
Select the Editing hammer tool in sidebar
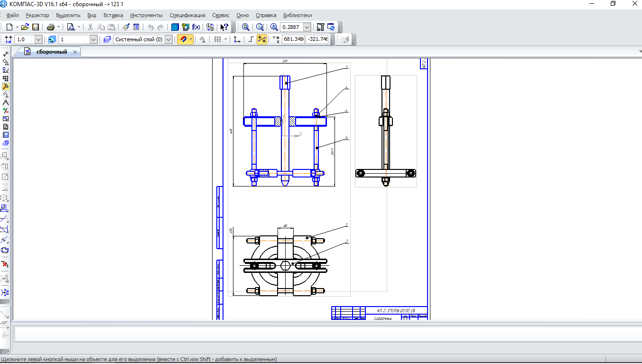pyautogui.click(x=6, y=87)
